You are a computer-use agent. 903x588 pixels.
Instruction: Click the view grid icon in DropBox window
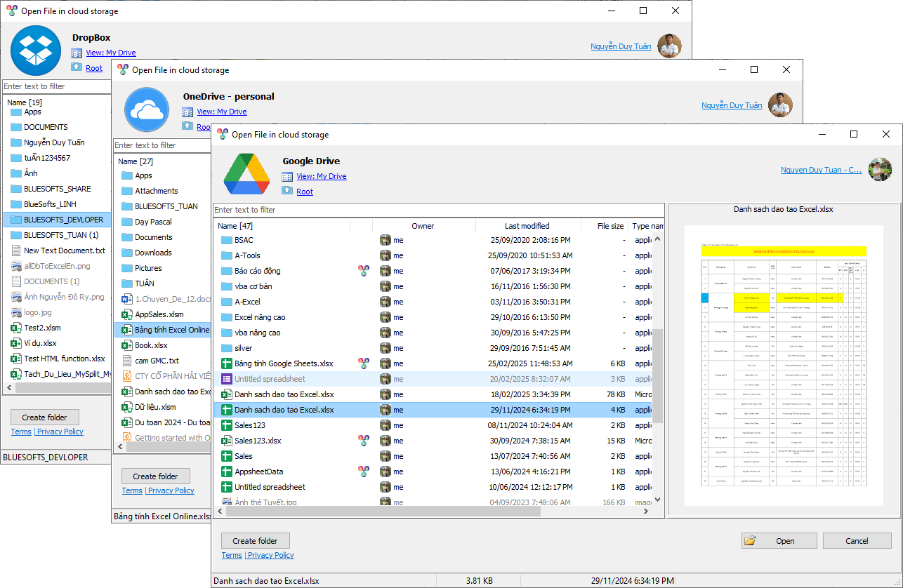pos(77,53)
